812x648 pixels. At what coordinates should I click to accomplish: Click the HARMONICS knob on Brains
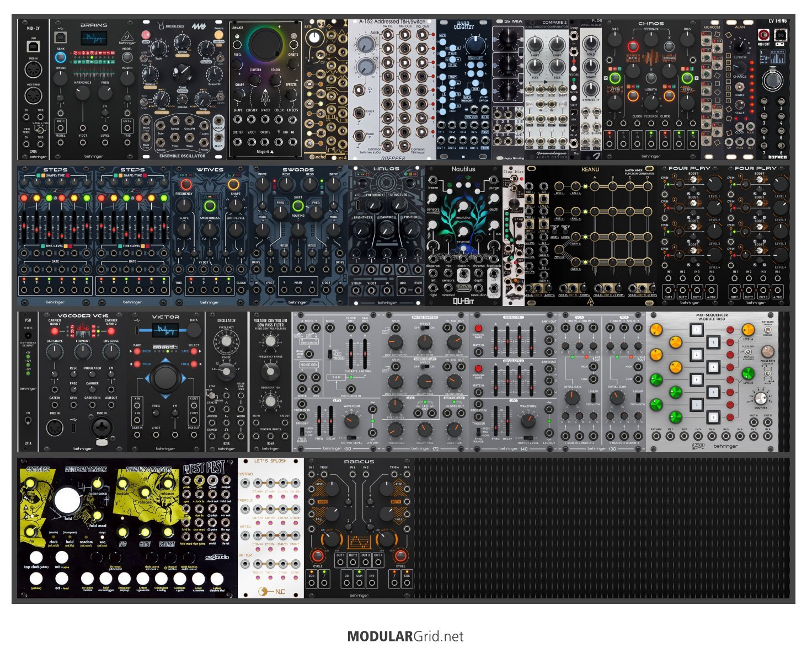[x=83, y=93]
